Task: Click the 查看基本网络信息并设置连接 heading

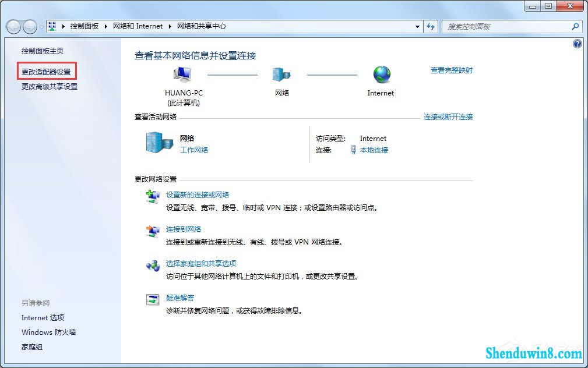Action: pyautogui.click(x=195, y=56)
